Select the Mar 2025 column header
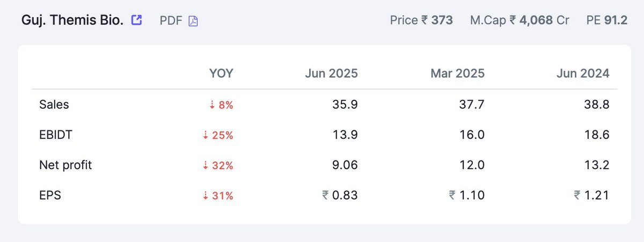 (457, 74)
